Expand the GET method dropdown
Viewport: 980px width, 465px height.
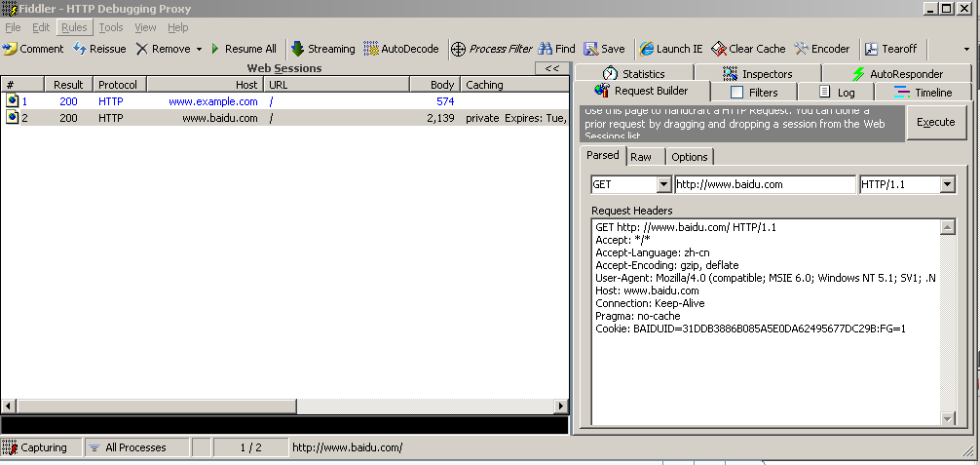(664, 184)
